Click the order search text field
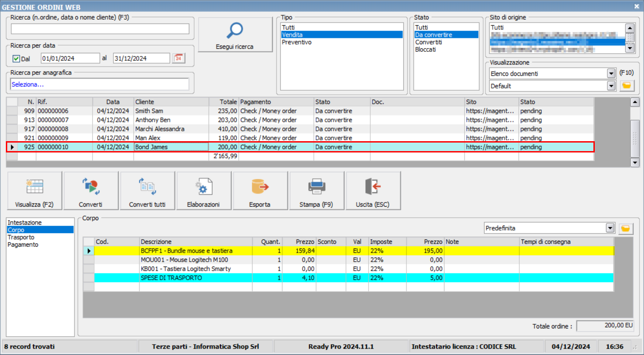This screenshot has width=644, height=355. (100, 29)
